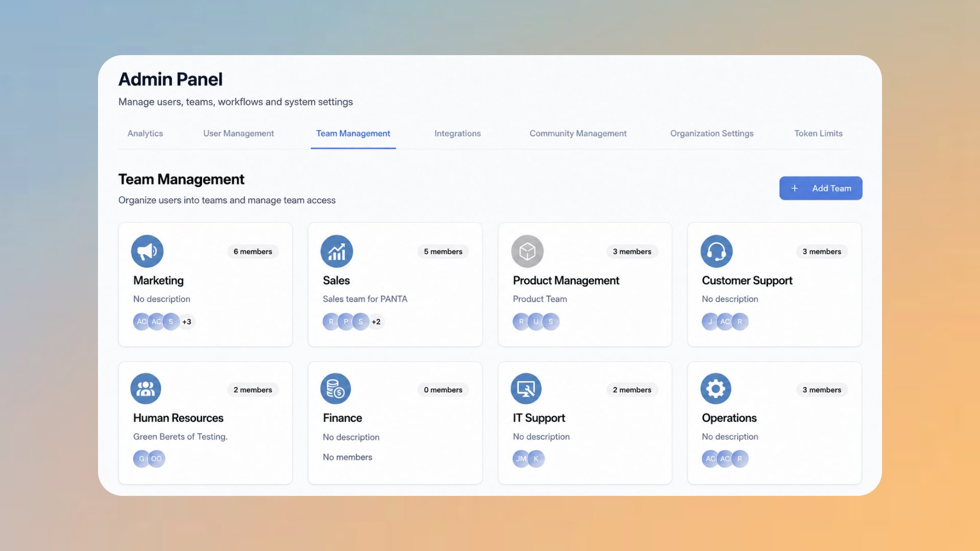980x551 pixels.
Task: Click the JM avatar in IT Support card
Action: [521, 459]
